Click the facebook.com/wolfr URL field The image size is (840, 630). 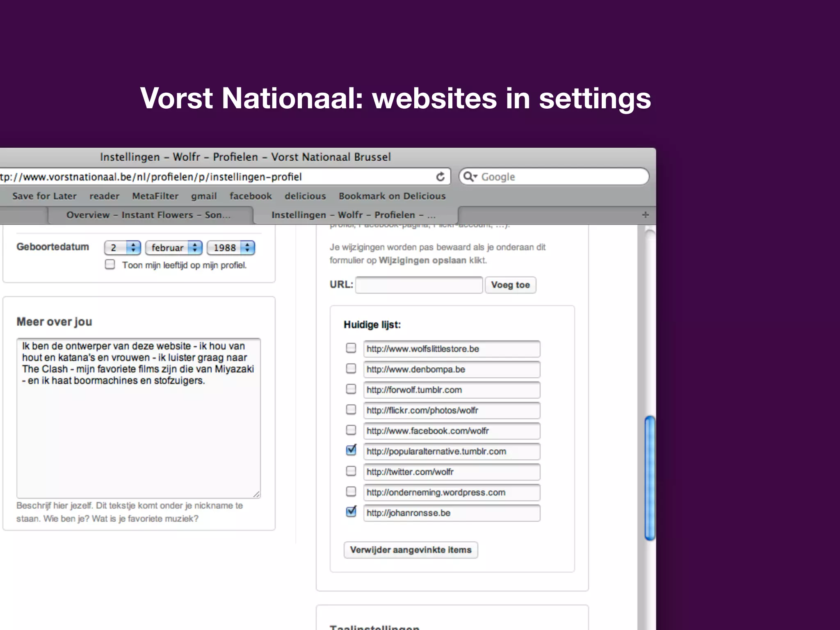[452, 431]
